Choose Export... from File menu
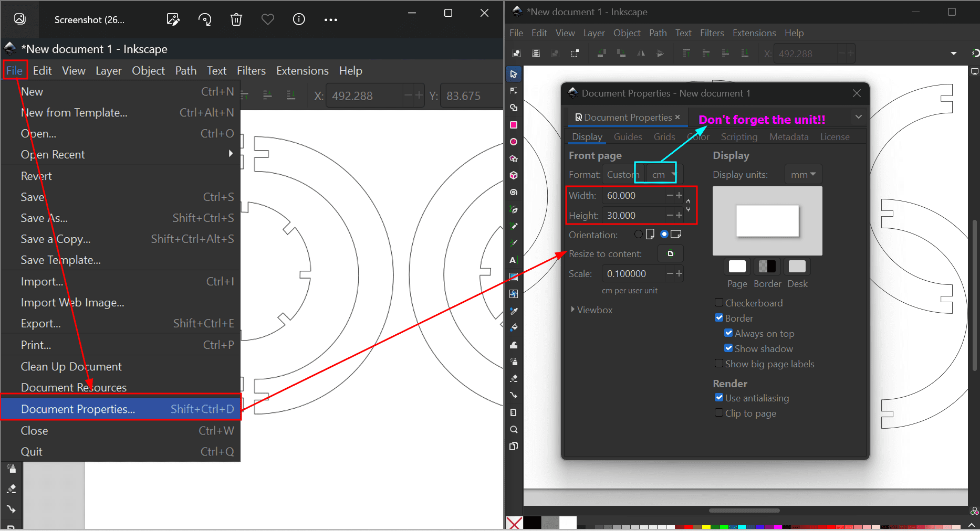The width and height of the screenshot is (980, 531). click(121, 323)
